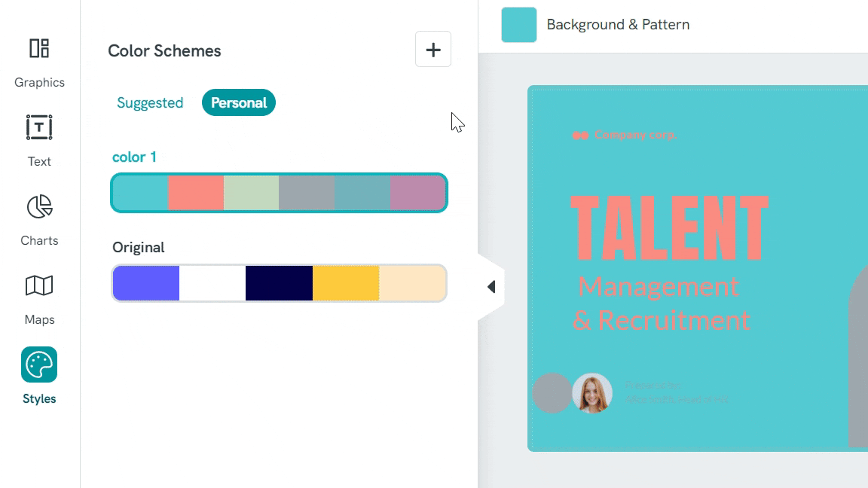Image resolution: width=868 pixels, height=488 pixels.
Task: Open the Charts panel
Action: coord(38,218)
